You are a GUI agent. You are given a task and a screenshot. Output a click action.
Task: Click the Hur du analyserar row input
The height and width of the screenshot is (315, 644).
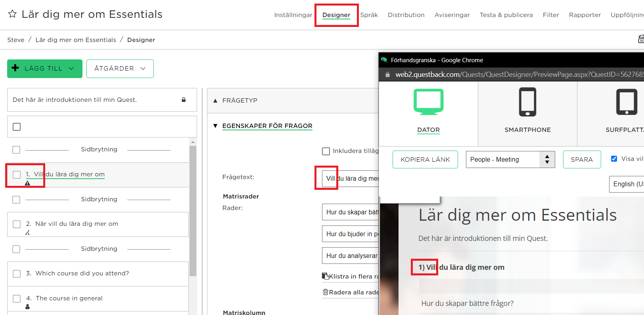(x=350, y=256)
